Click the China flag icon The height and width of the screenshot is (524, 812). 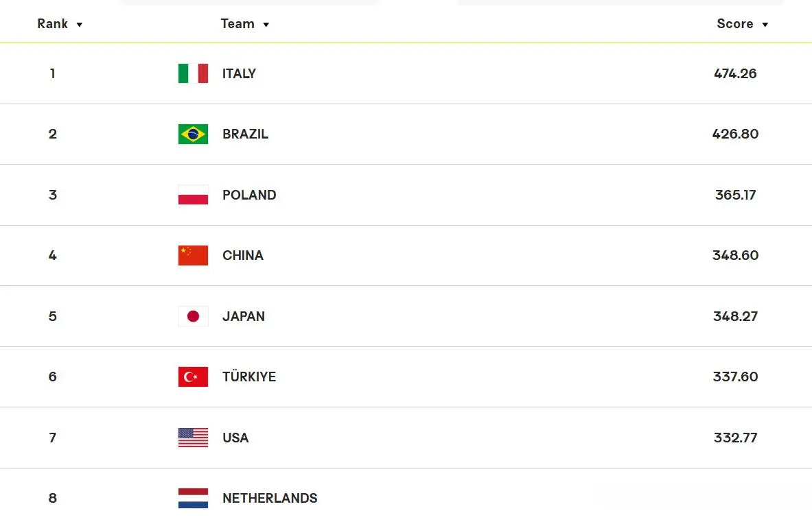[x=193, y=256]
